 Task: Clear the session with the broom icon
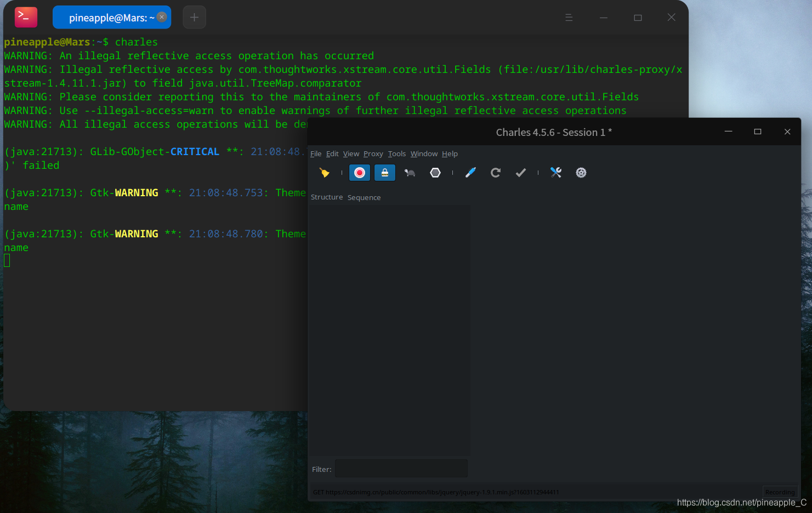(325, 173)
